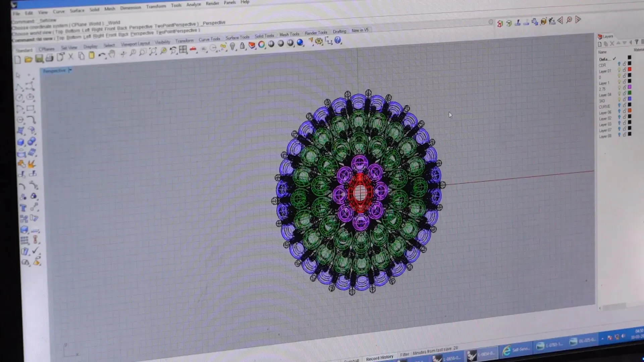Viewport: 644px width, 362px height.
Task: Select the Rectangle tool in left sidebar
Action: [31, 109]
